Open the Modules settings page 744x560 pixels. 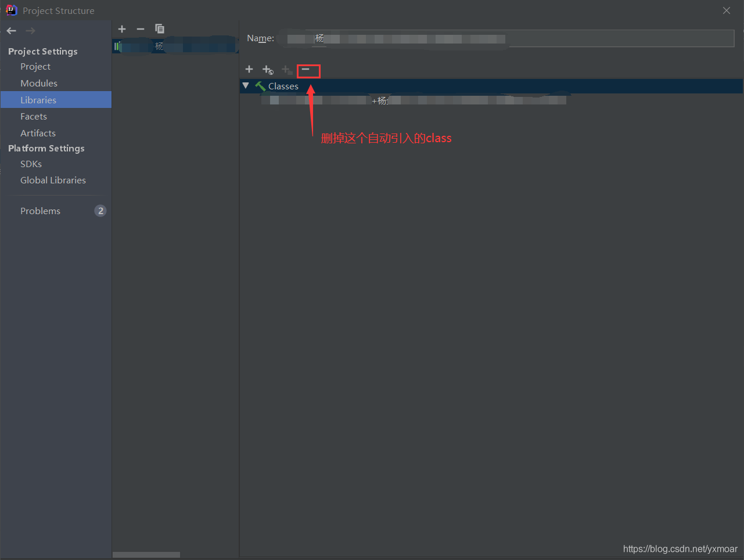point(39,84)
